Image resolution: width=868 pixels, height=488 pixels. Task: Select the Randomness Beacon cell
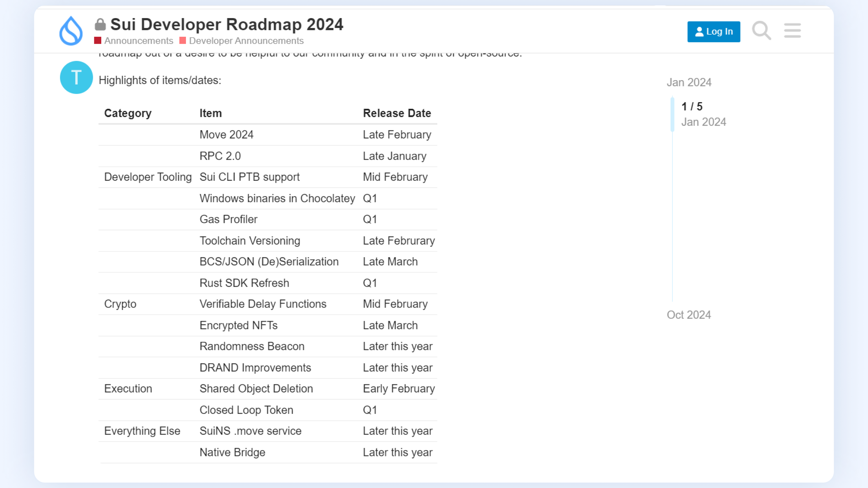click(x=252, y=346)
